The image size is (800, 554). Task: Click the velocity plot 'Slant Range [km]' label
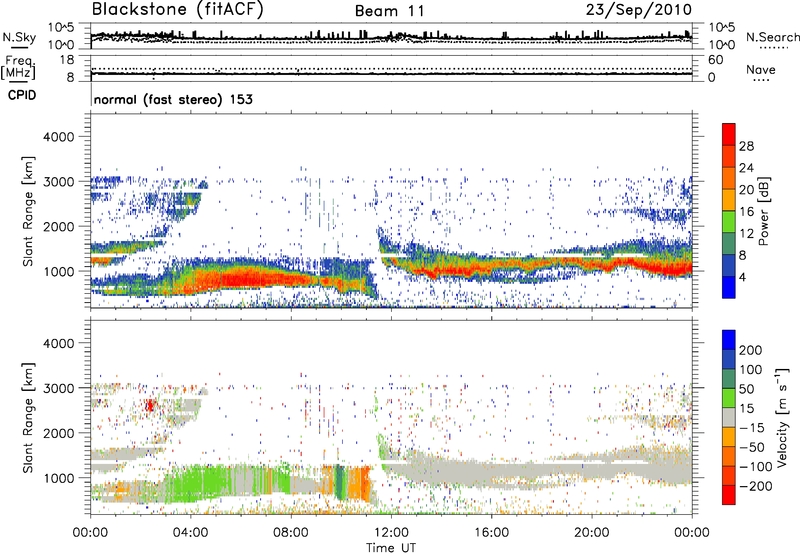(28, 418)
